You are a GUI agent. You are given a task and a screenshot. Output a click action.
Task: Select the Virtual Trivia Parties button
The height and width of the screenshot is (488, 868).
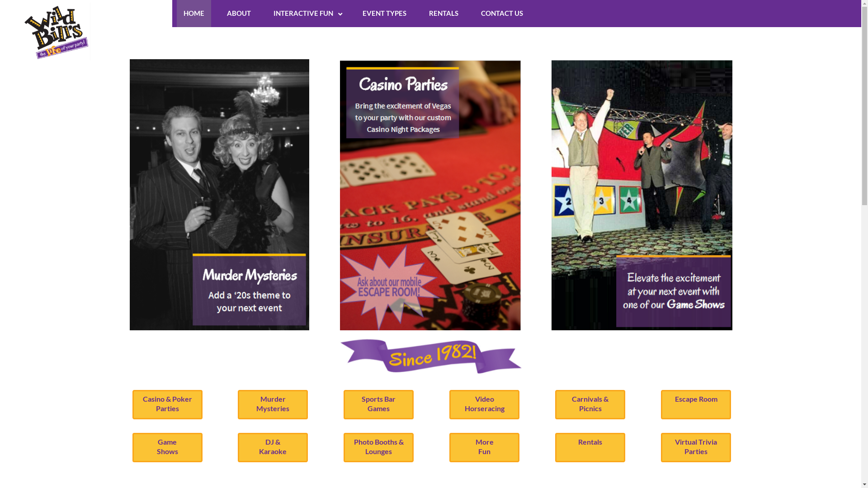coord(696,447)
